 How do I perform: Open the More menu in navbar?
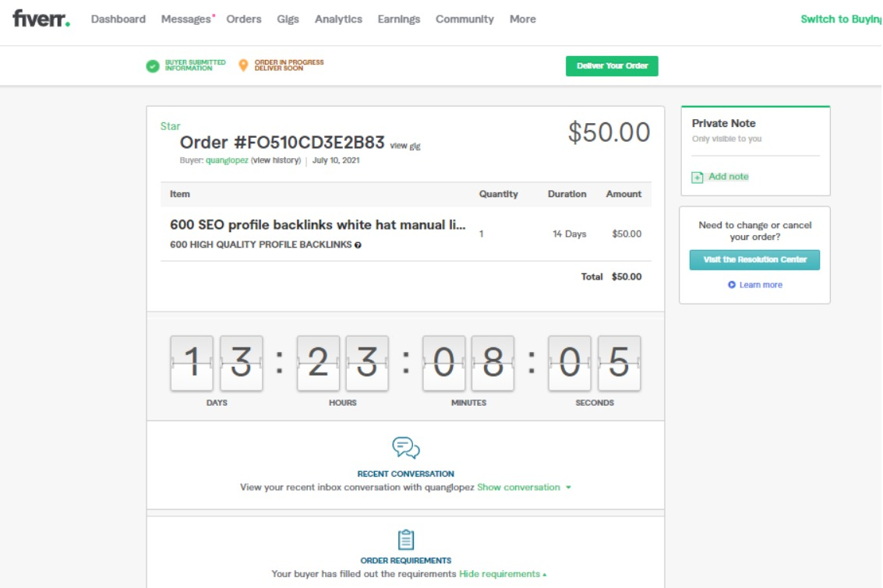(522, 19)
